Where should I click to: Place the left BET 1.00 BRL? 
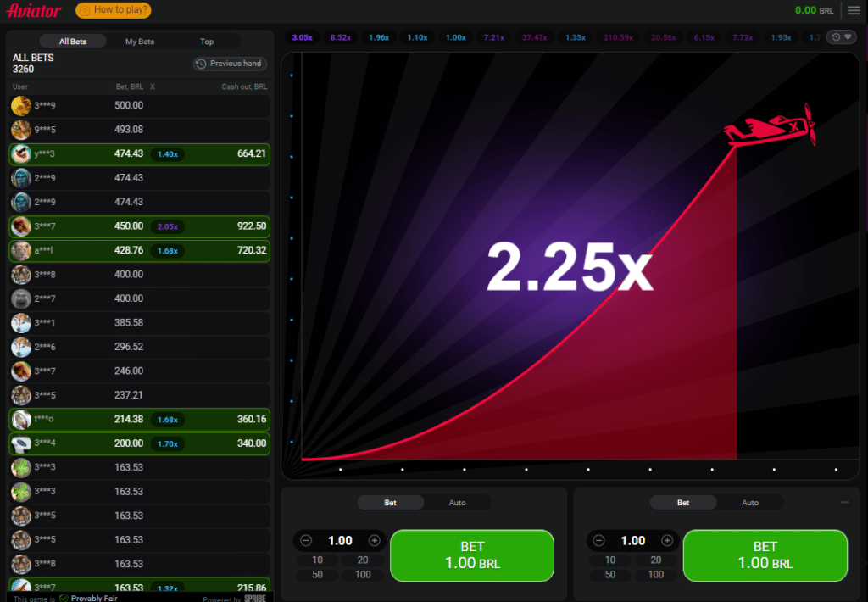click(x=472, y=555)
